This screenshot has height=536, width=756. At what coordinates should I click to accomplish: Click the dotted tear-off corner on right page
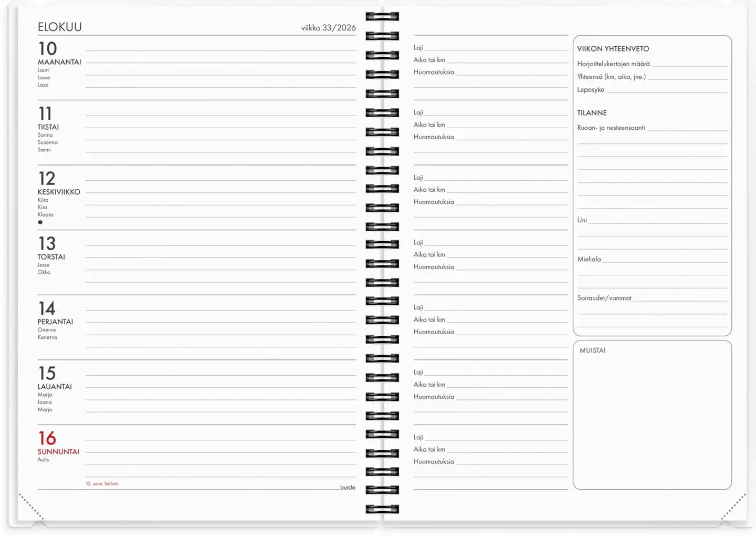[733, 507]
